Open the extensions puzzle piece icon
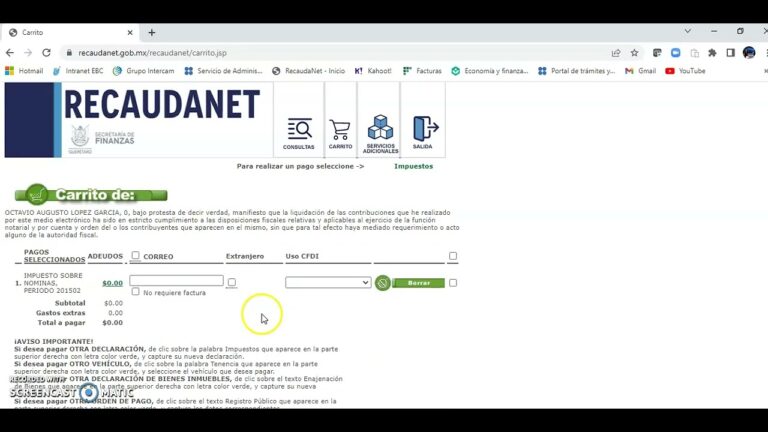The image size is (768, 432). coord(712,53)
